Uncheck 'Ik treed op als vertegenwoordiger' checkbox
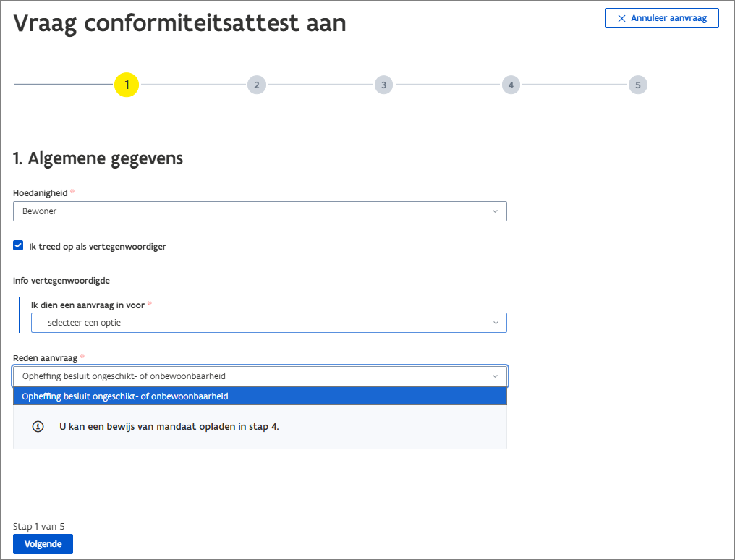The height and width of the screenshot is (560, 735). [x=18, y=246]
